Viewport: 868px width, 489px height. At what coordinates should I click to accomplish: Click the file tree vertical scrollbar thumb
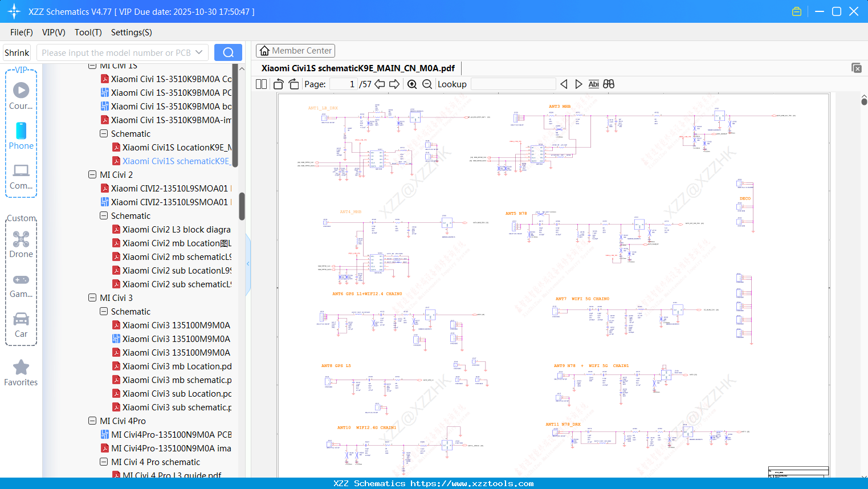click(242, 205)
